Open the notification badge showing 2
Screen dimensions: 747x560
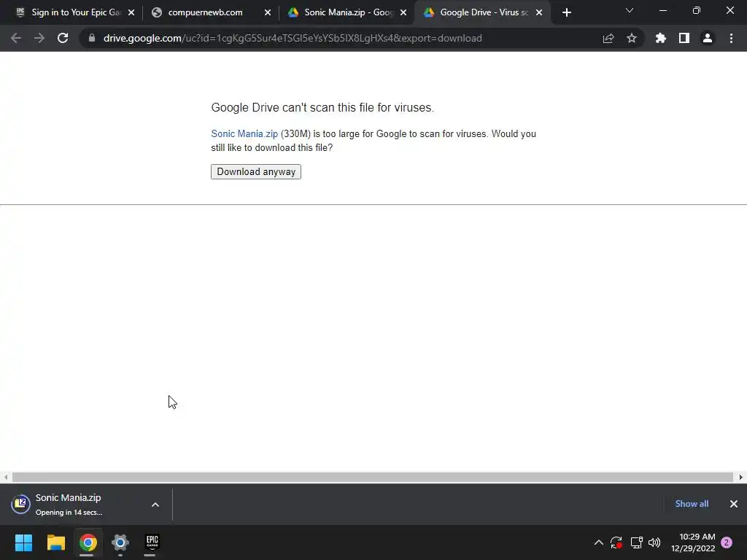click(x=727, y=542)
